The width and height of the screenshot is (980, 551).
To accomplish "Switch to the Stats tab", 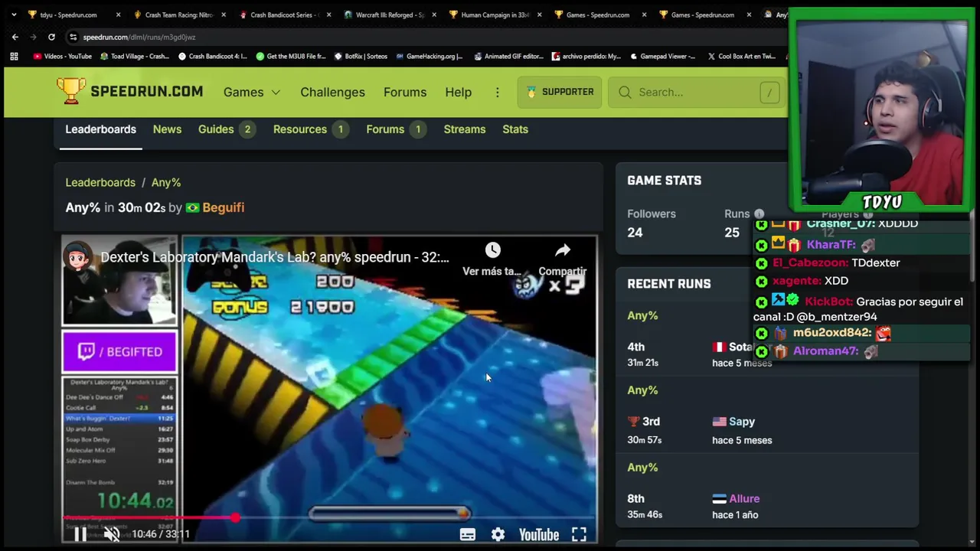I will [x=515, y=129].
